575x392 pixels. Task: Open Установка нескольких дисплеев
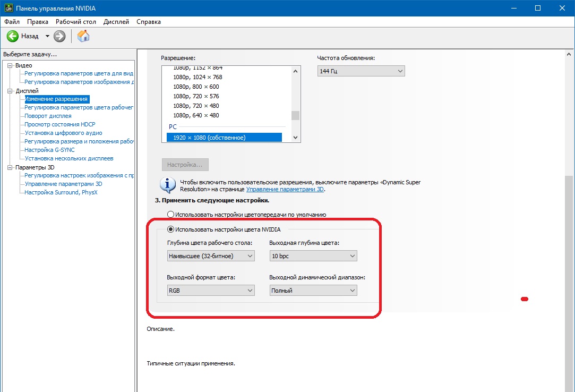click(69, 158)
